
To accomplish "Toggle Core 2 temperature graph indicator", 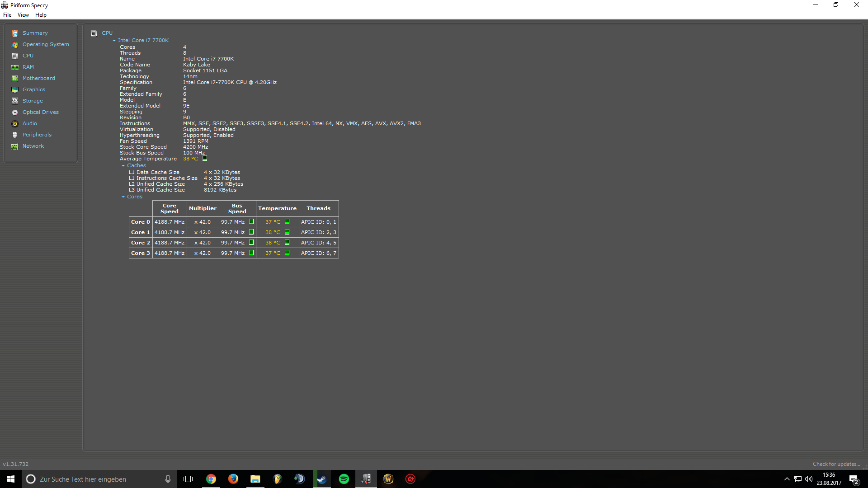I will (x=287, y=243).
